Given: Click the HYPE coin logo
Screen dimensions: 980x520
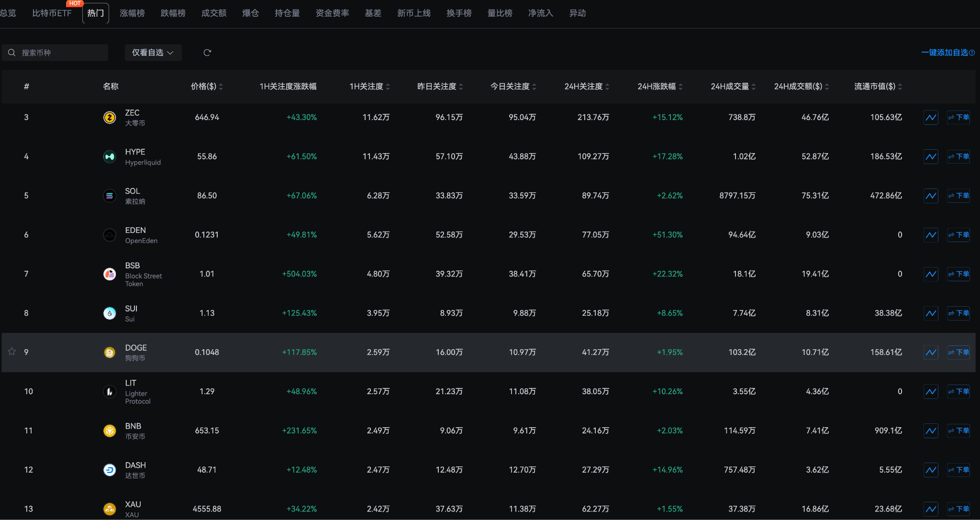Looking at the screenshot, I should (110, 156).
